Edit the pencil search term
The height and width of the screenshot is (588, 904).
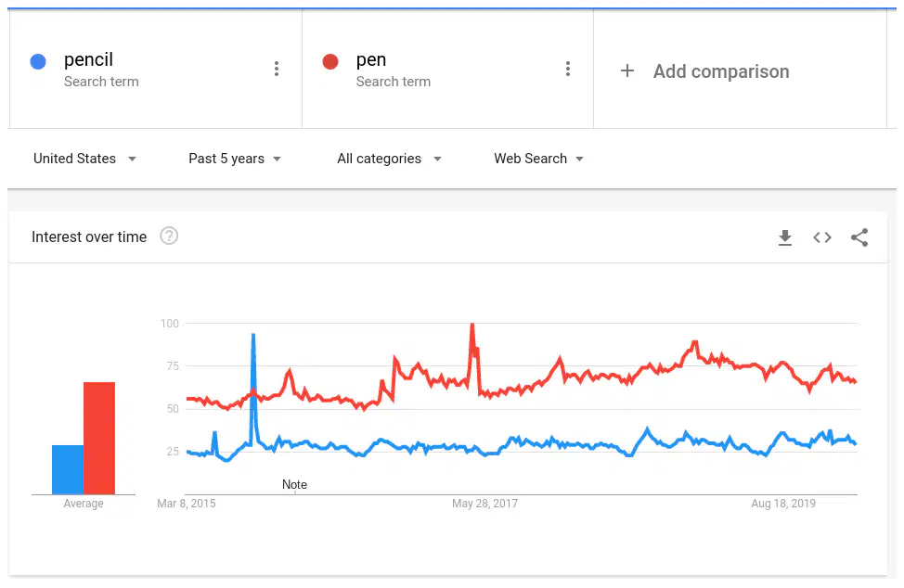click(x=89, y=59)
